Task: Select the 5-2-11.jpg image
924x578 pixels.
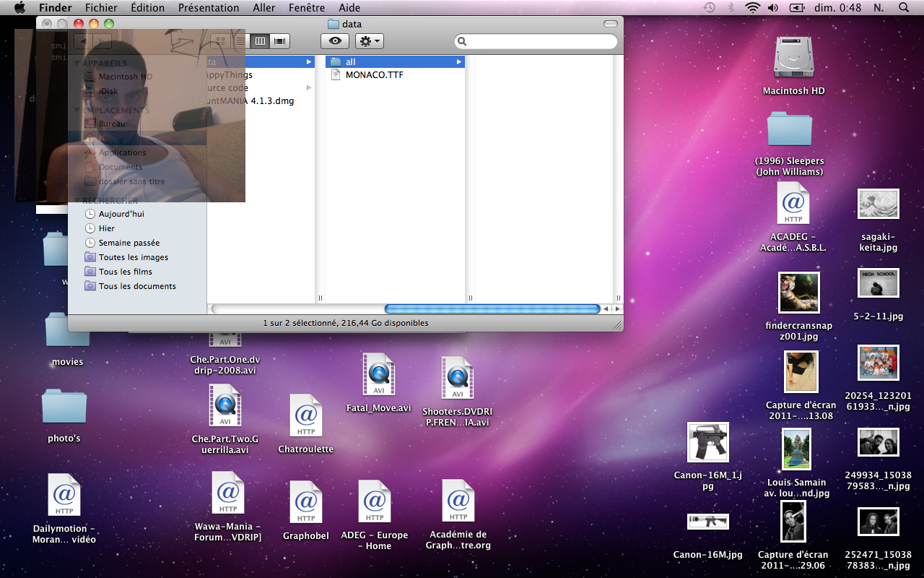Action: click(878, 282)
